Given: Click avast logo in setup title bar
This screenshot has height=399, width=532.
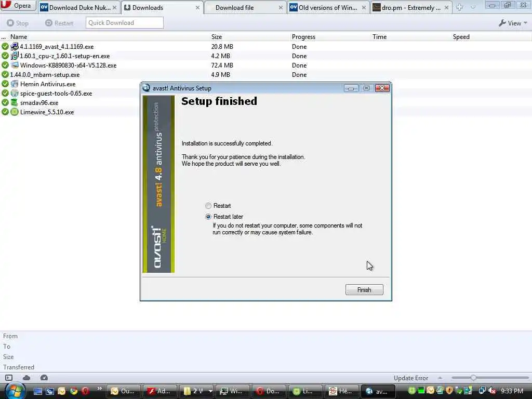Looking at the screenshot, I should point(146,88).
